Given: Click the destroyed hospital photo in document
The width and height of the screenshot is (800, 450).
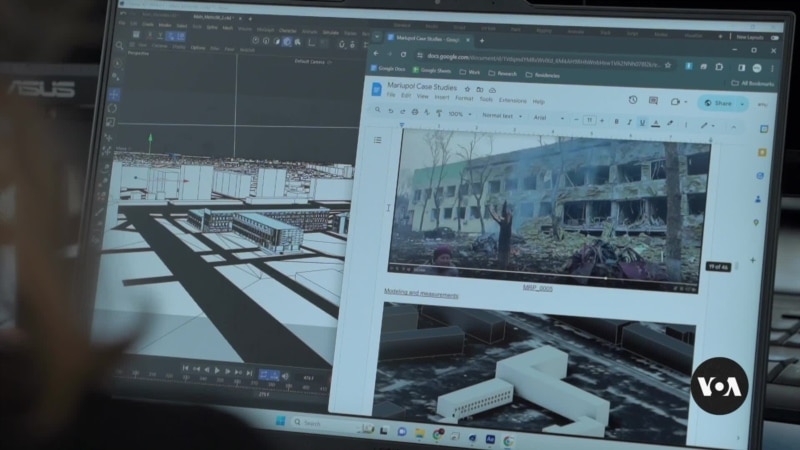Looking at the screenshot, I should (x=547, y=211).
